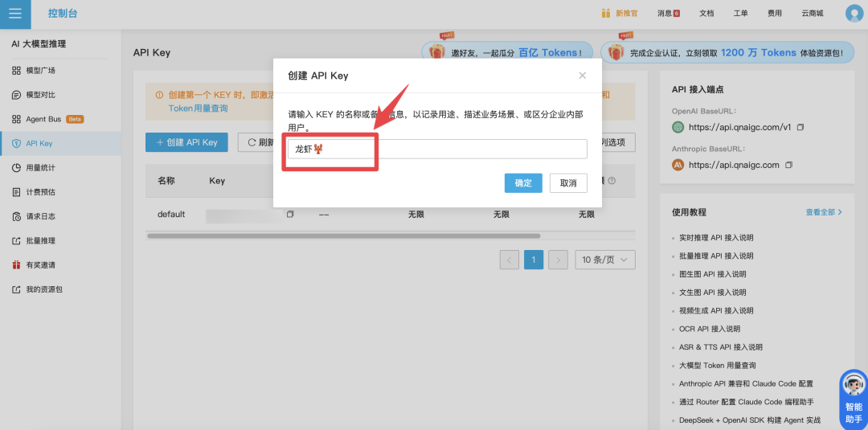Viewport: 868px width, 430px height.
Task: Close the 创建 API Key dialog
Action: pos(583,76)
